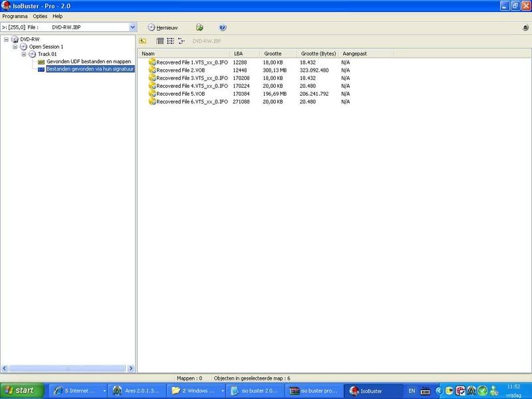
Task: Click byte size 206.241.792
Action: (x=314, y=94)
